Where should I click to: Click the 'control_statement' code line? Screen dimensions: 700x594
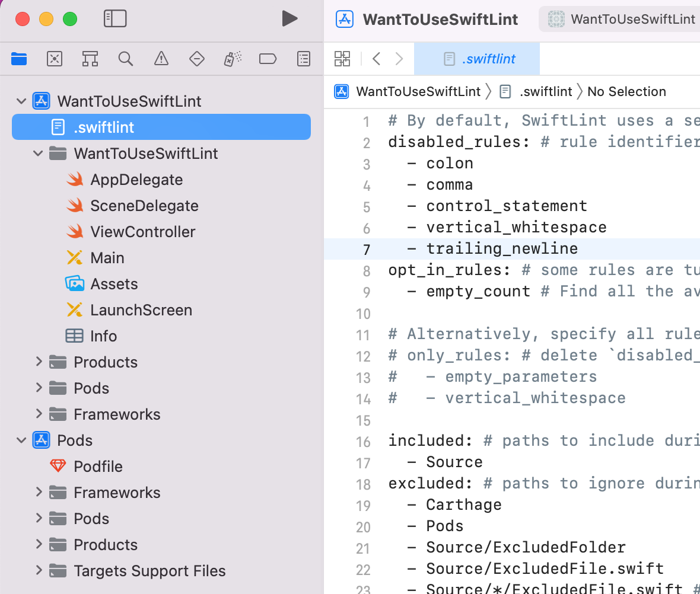[x=506, y=206]
